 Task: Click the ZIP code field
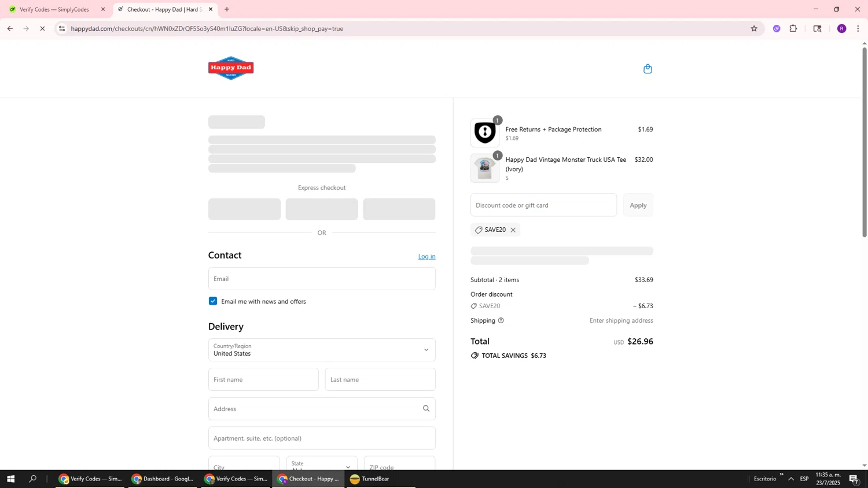tap(399, 464)
